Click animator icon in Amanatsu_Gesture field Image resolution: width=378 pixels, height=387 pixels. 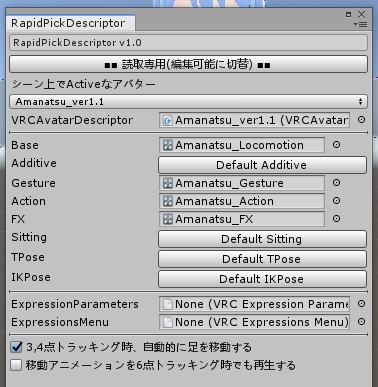point(168,183)
